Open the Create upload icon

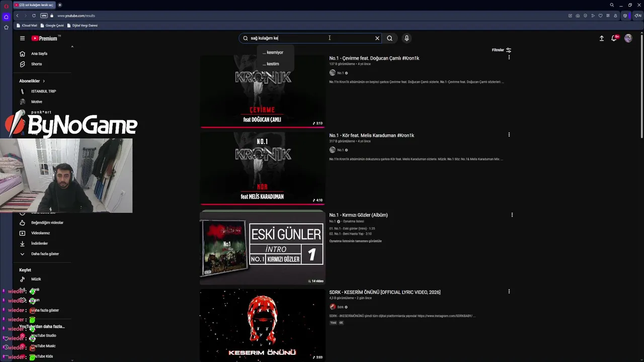(602, 38)
